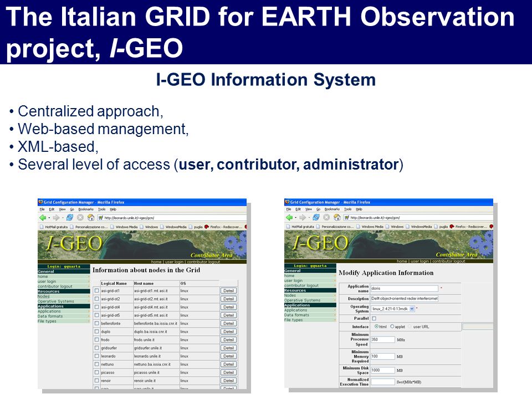Reload the Modify Application Firefox page
The width and height of the screenshot is (532, 399).
316,217
